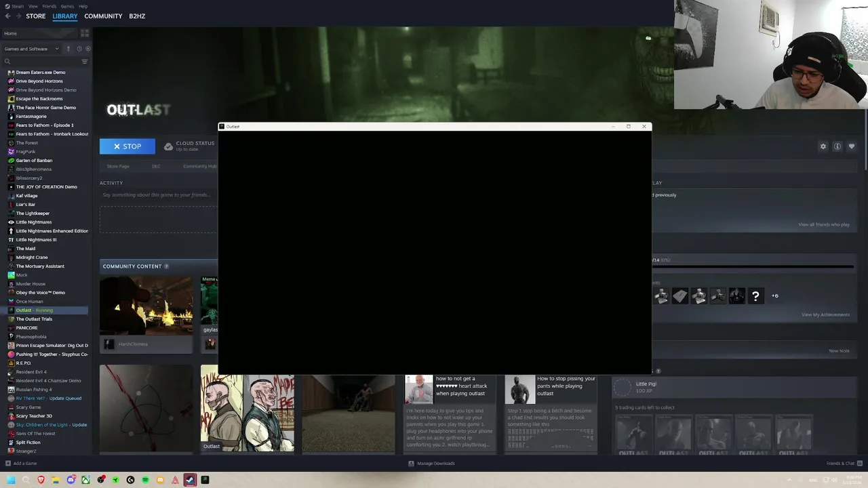Click View My Achievements link
Image resolution: width=868 pixels, height=488 pixels.
(825, 314)
